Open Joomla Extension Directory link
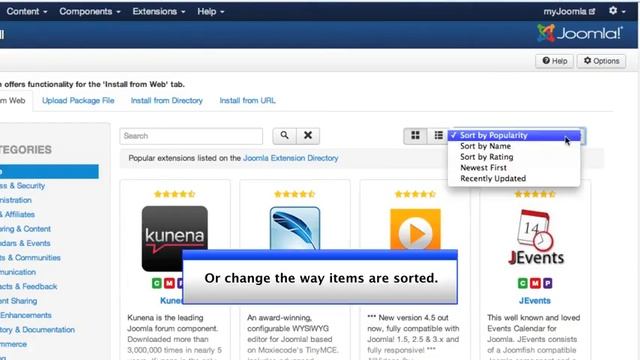The width and height of the screenshot is (640, 360). 291,158
